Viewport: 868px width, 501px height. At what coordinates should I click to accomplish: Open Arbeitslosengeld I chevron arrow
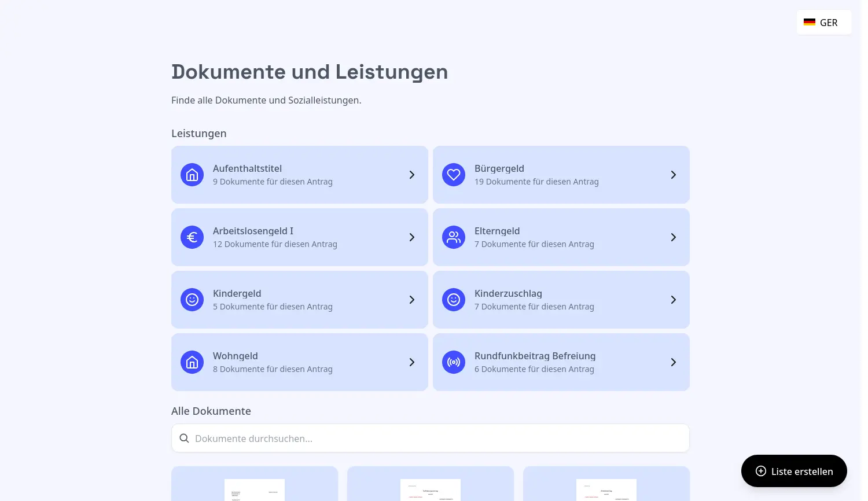tap(412, 237)
